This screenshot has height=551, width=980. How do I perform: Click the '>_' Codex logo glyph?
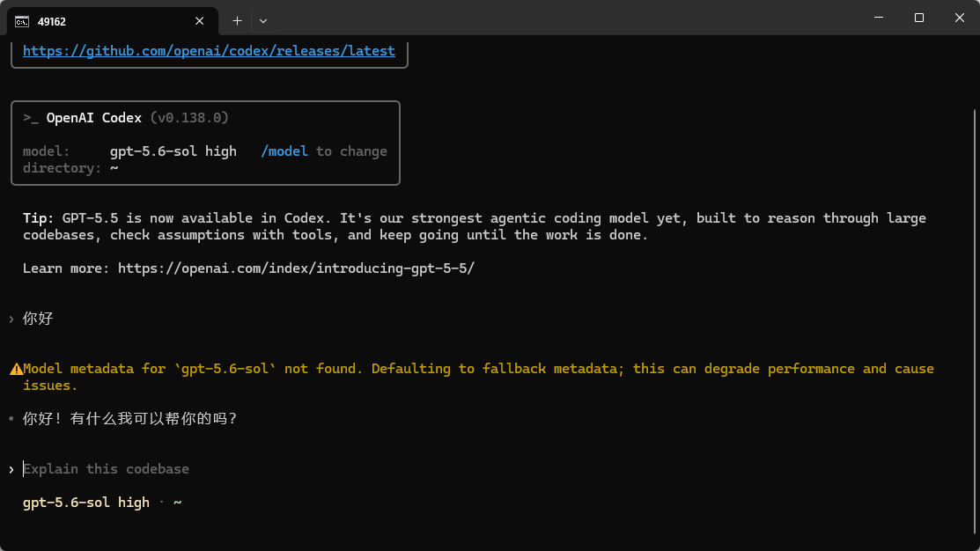click(x=31, y=117)
